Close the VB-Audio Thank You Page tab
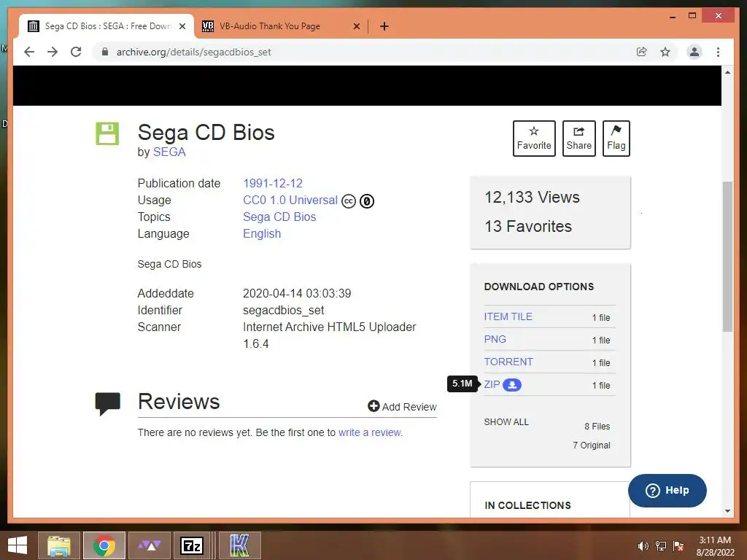The image size is (747, 560). (x=356, y=26)
